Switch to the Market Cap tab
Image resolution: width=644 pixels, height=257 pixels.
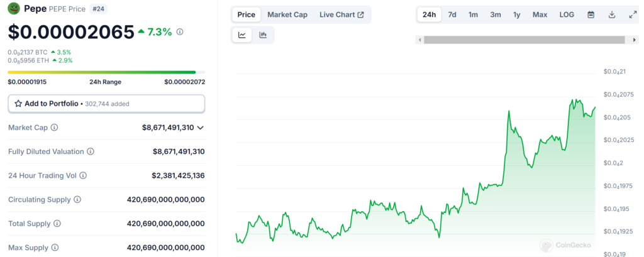pyautogui.click(x=287, y=14)
